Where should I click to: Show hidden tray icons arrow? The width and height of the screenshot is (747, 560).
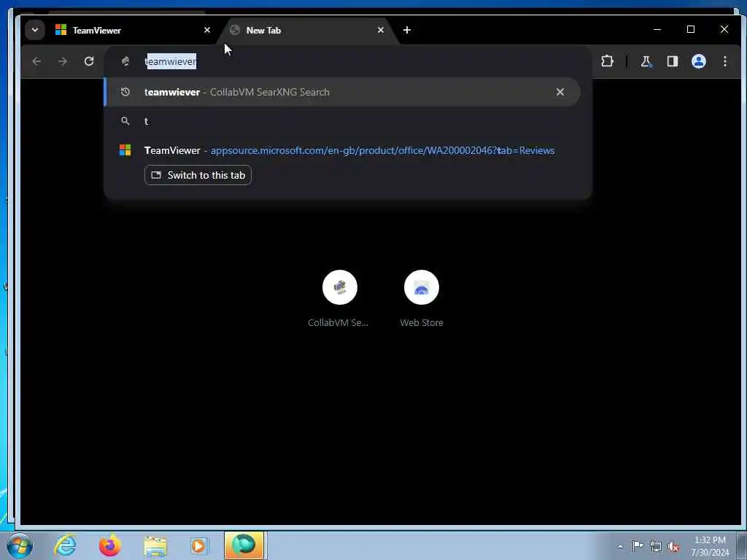[620, 546]
